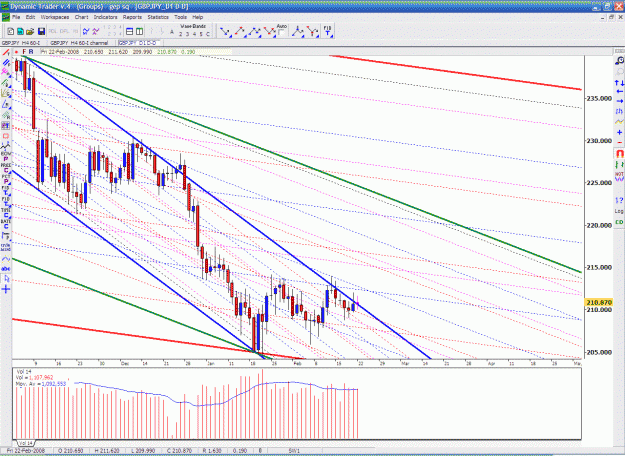
Task: Click the new chart document icon
Action: tap(11, 31)
